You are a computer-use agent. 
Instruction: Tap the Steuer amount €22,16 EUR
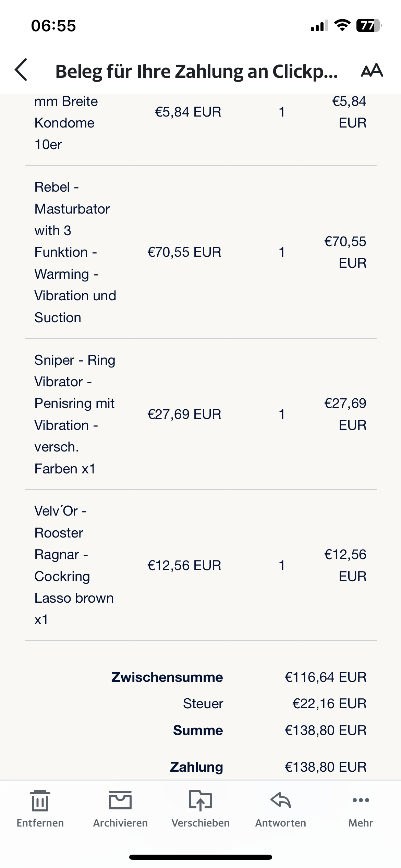point(329,703)
